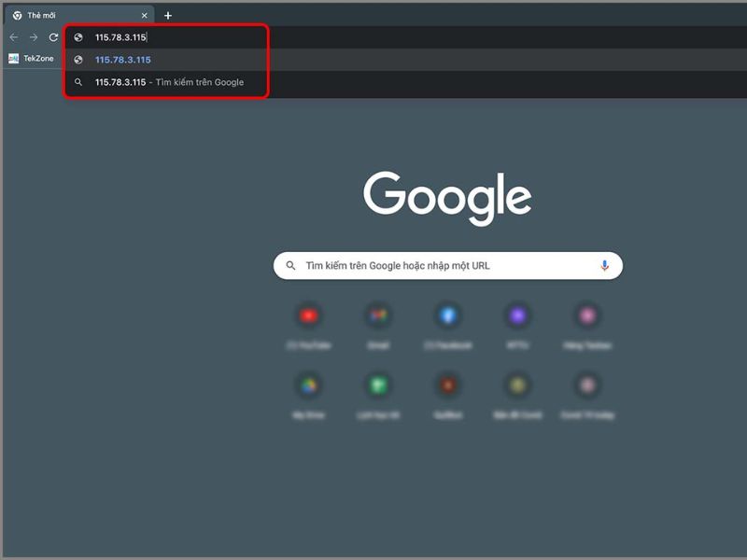Open a new tab with the plus button
This screenshot has width=747, height=560.
(x=168, y=16)
